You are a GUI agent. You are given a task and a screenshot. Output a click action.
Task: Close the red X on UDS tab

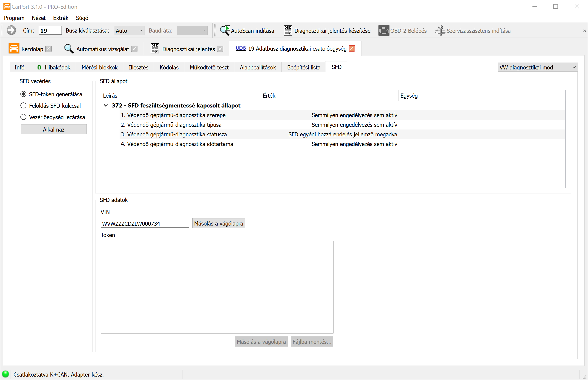(352, 49)
